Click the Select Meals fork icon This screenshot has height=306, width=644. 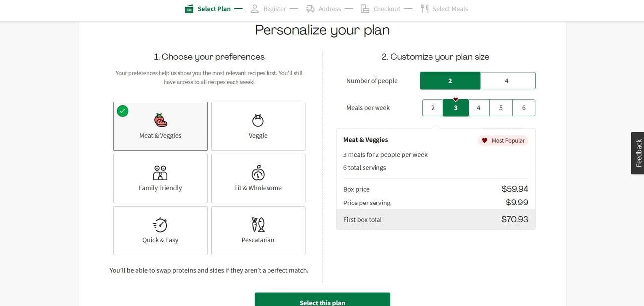coord(424,9)
